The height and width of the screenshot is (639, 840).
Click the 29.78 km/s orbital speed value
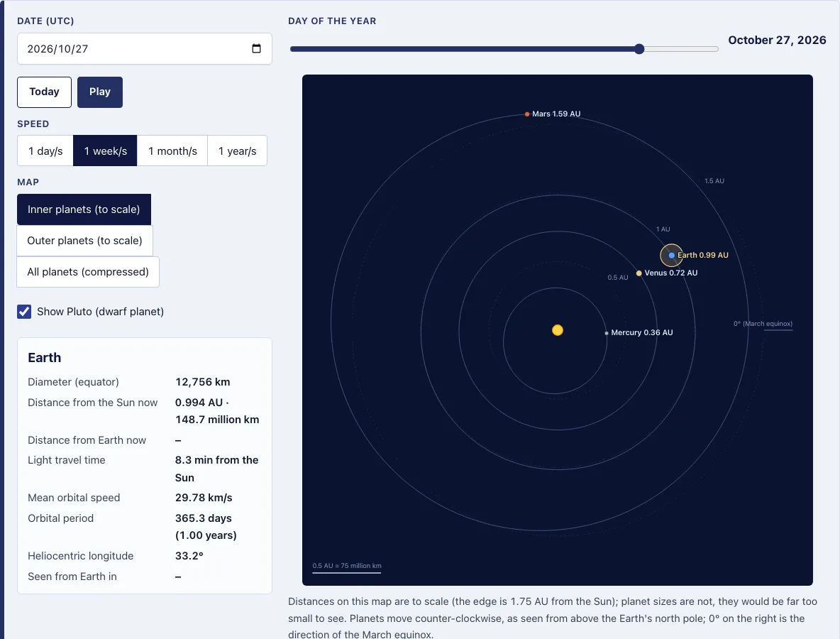click(x=204, y=498)
